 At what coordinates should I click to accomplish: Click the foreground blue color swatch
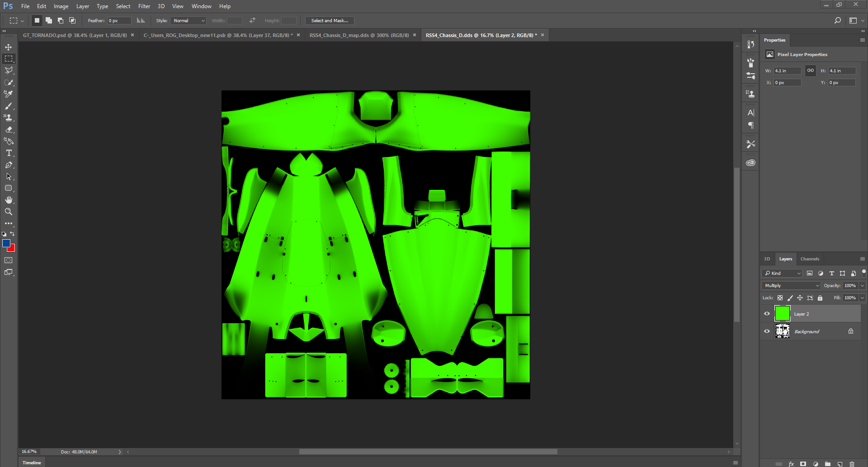point(6,243)
